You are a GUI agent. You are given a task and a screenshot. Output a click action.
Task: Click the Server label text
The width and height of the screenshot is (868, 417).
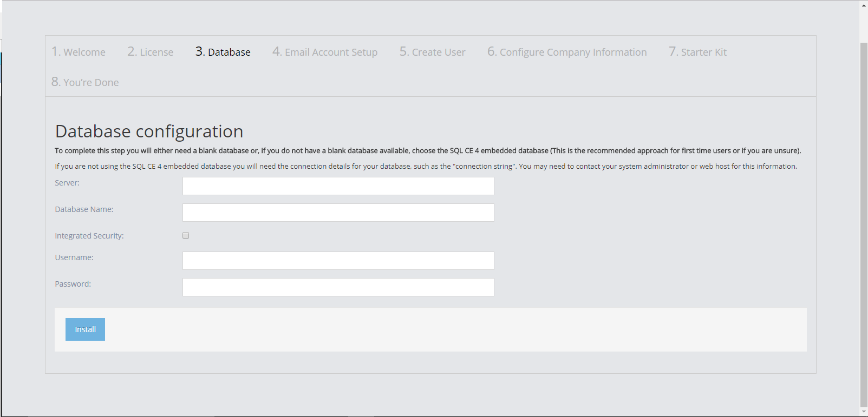[67, 183]
